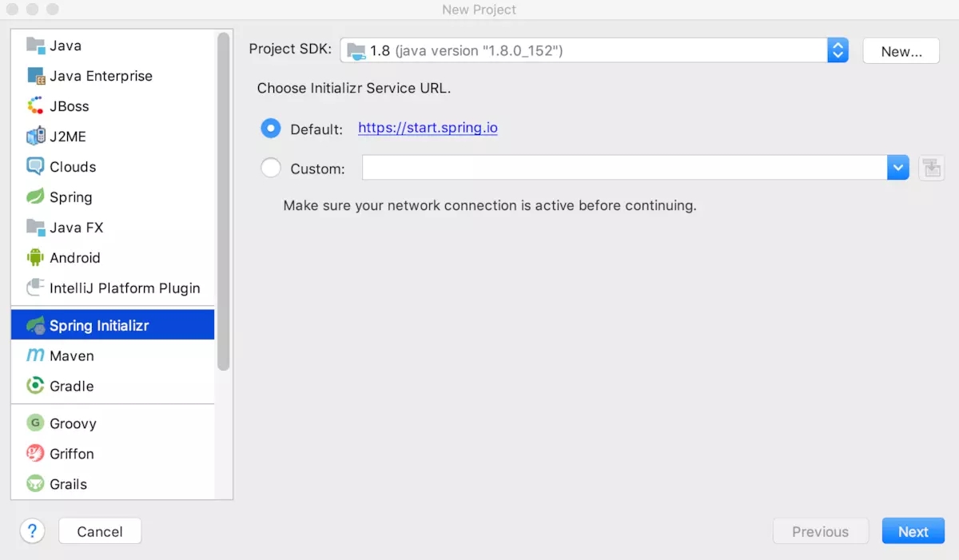
Task: Select the Android robot icon
Action: point(35,258)
